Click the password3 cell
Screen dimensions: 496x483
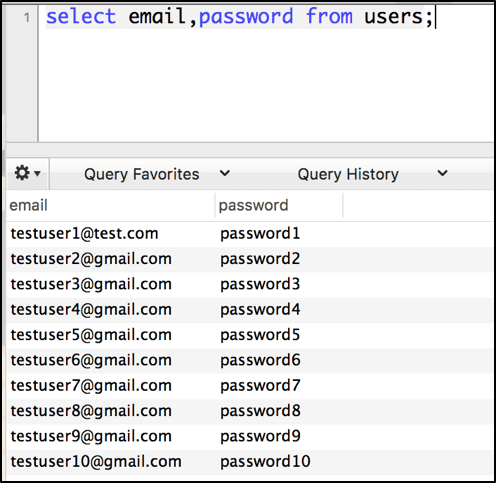pos(260,284)
